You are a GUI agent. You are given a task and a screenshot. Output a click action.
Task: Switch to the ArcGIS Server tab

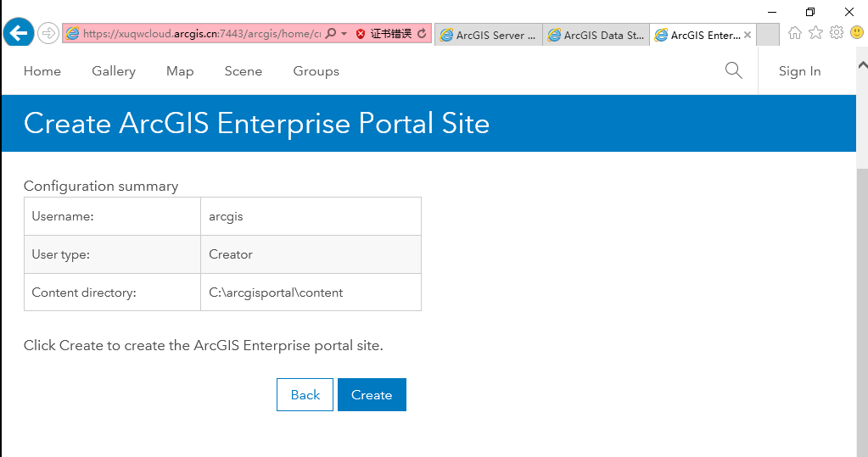pos(488,35)
